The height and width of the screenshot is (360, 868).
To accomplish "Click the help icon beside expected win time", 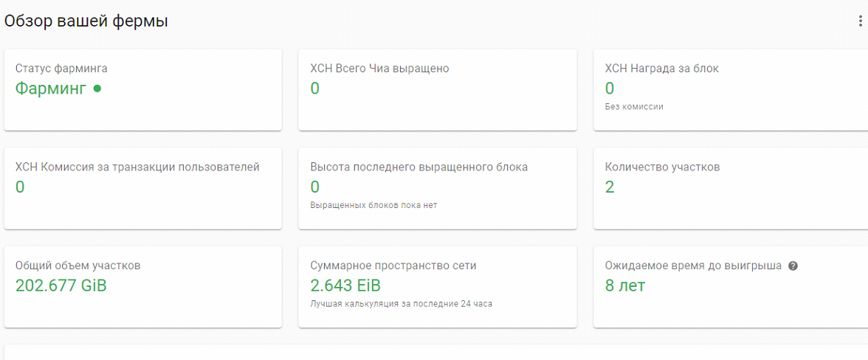I will click(793, 266).
